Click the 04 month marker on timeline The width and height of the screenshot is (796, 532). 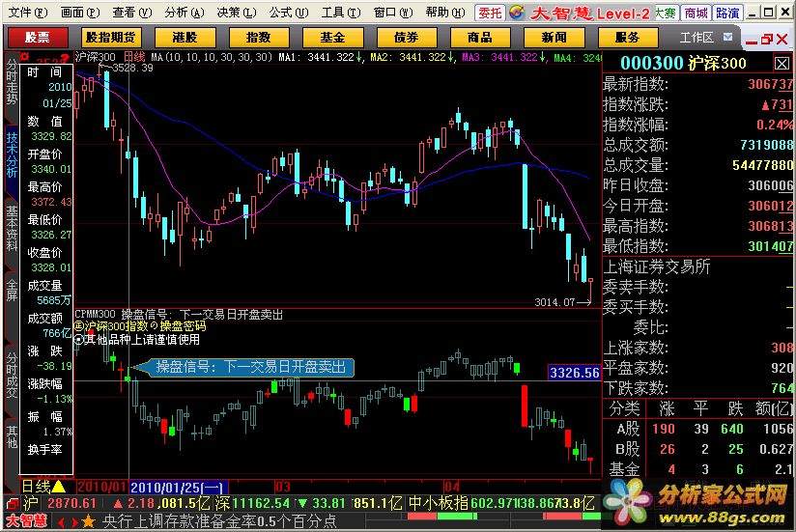pyautogui.click(x=451, y=488)
